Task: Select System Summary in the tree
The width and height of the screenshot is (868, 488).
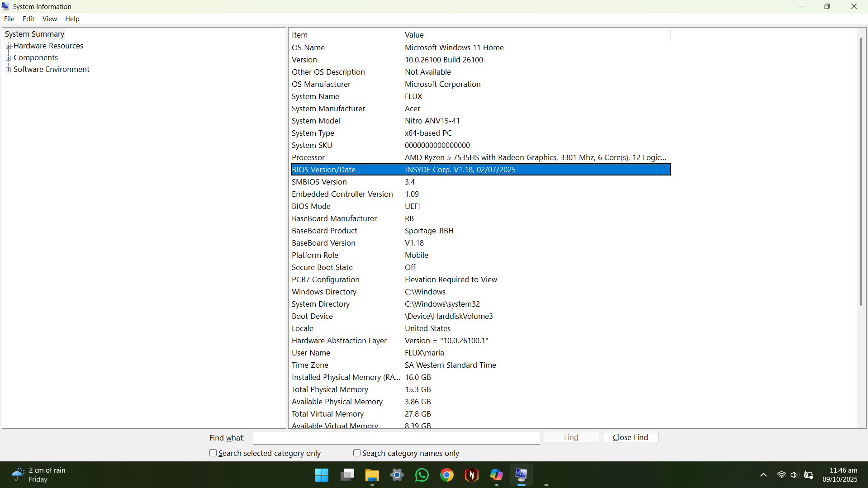Action: 34,34
